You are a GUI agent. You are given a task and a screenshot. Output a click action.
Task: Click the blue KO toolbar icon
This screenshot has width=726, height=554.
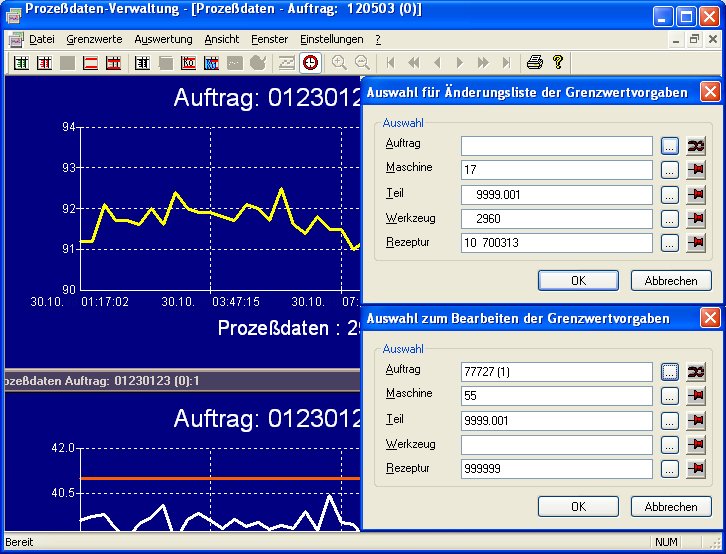[x=211, y=62]
